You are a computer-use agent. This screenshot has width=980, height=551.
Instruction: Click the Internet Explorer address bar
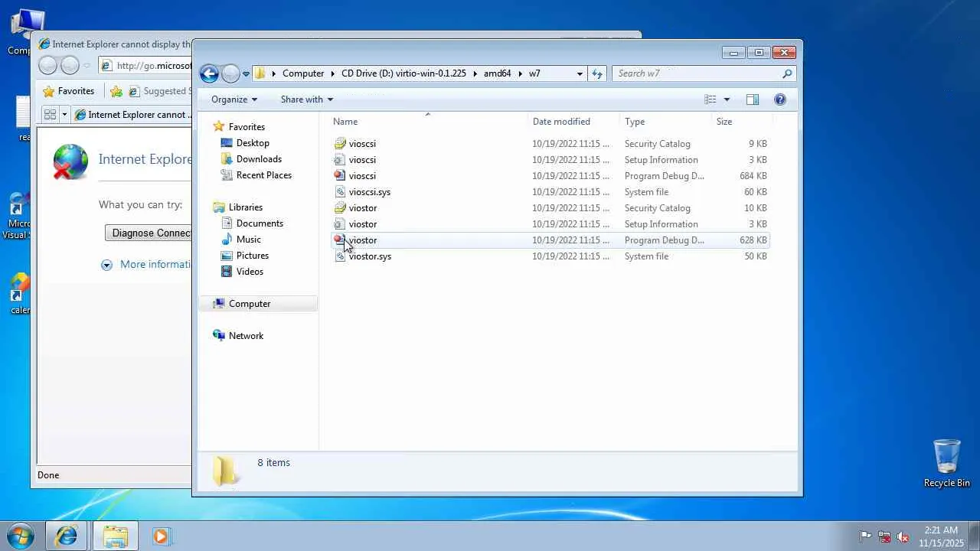point(145,66)
